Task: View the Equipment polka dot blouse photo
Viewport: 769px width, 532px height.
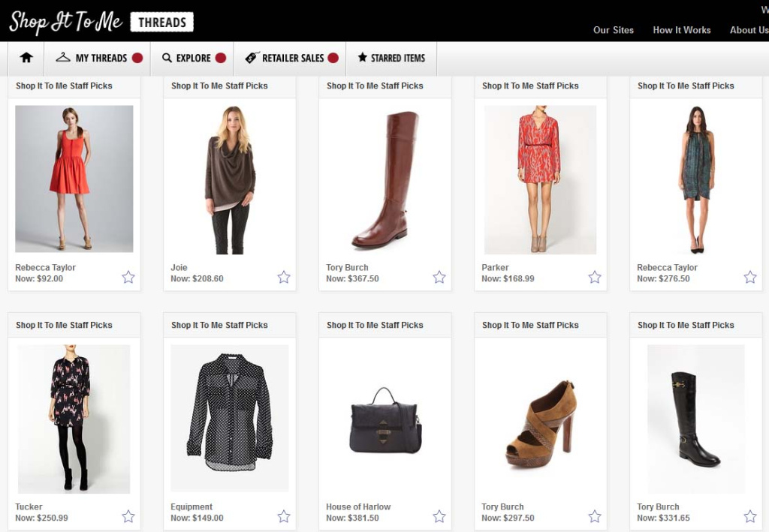Action: (230, 418)
